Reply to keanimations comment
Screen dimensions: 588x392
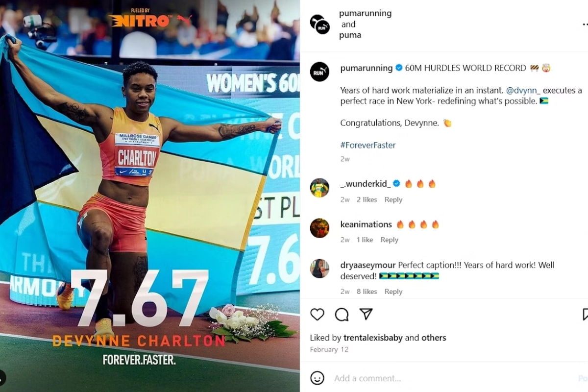coord(390,240)
